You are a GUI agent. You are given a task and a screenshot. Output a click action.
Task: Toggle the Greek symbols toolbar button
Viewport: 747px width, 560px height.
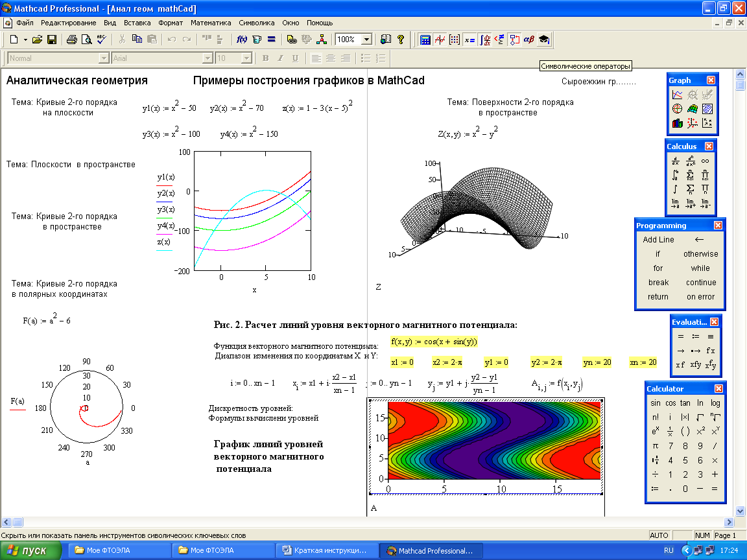529,40
